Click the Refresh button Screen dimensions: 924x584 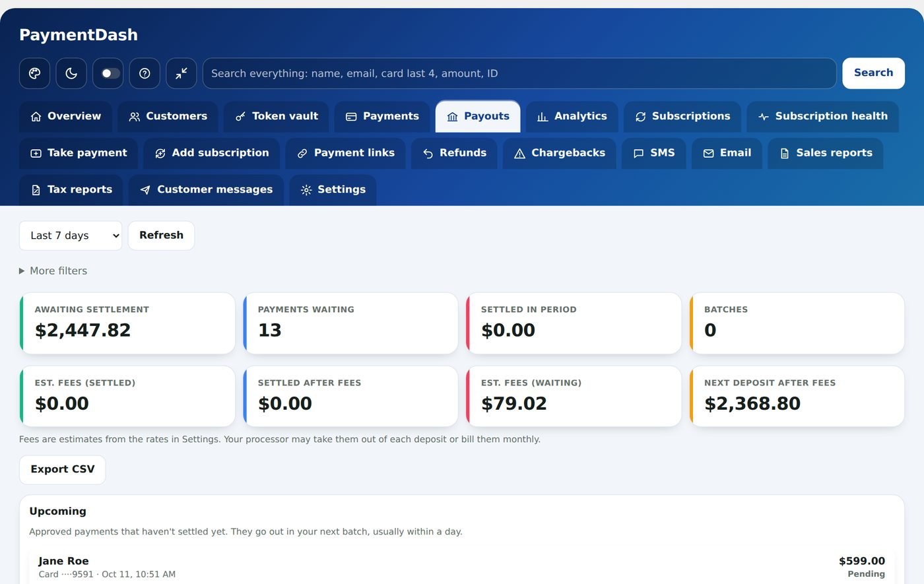pos(161,236)
